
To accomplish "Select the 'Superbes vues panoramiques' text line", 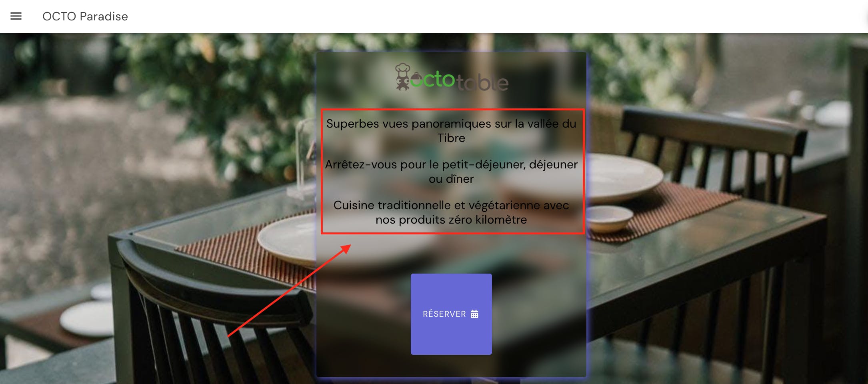I will click(451, 124).
